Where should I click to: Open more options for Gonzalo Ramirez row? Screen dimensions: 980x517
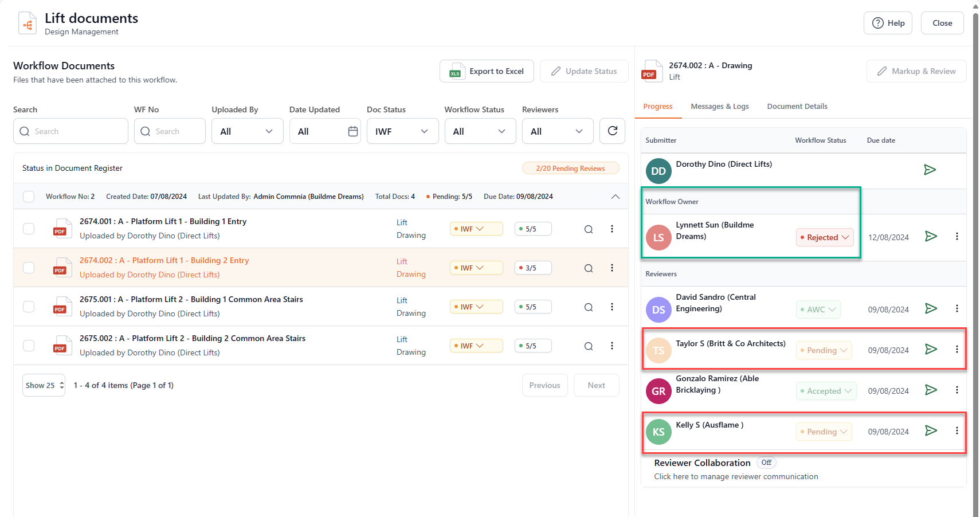click(957, 390)
